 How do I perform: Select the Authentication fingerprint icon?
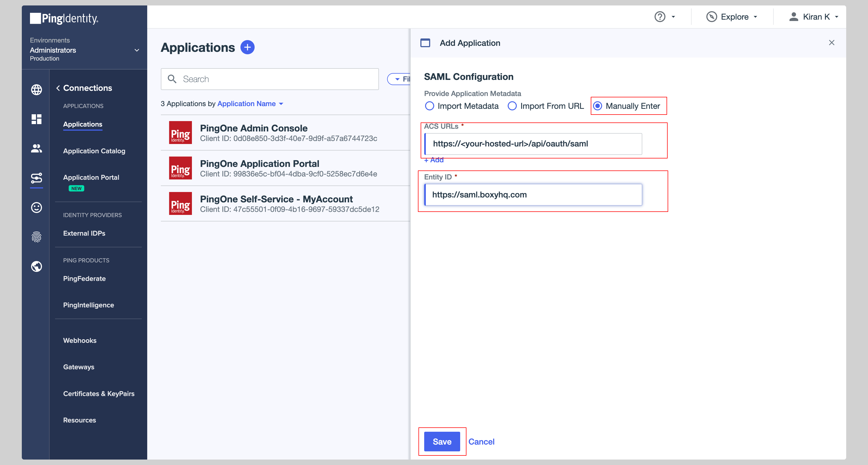coord(36,237)
